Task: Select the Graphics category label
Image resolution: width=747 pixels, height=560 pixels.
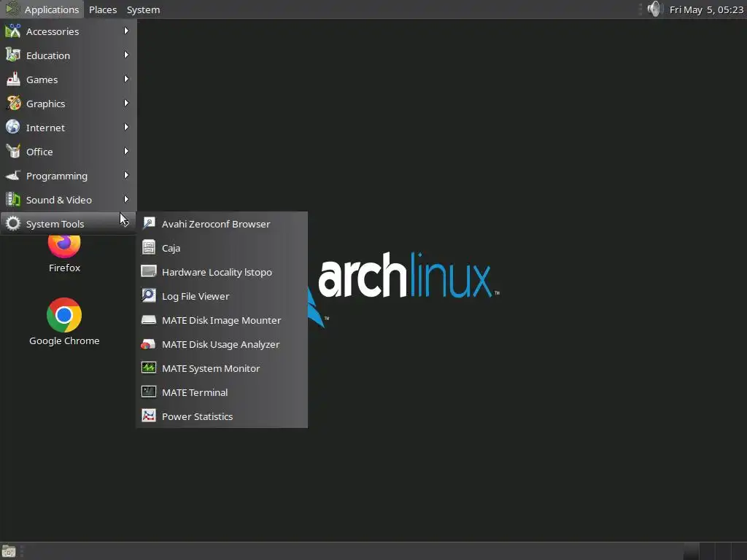Action: pyautogui.click(x=46, y=104)
